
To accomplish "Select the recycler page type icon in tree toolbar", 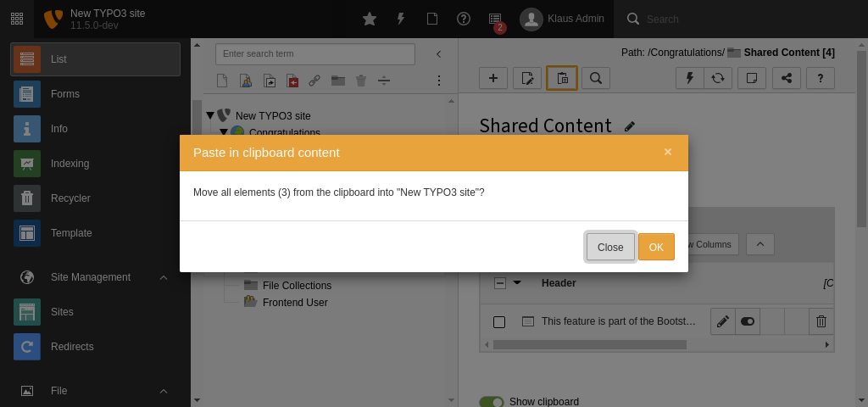I will pyautogui.click(x=361, y=81).
